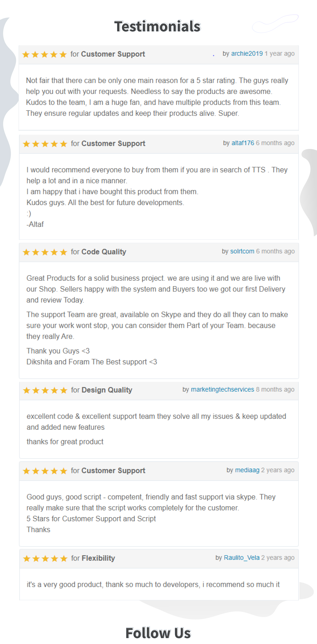Visit the solrtcom reviewer profile
This screenshot has width=317, height=644.
[x=242, y=251]
